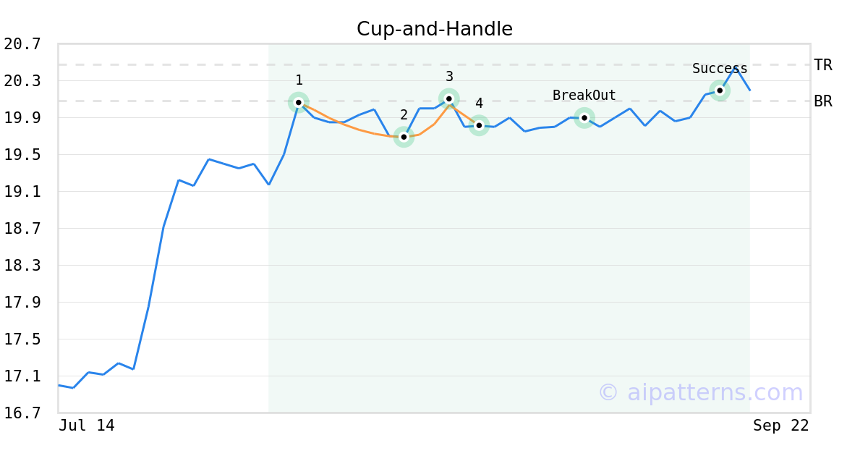
Task: Open the aipatterns.com watermark link
Action: [x=700, y=392]
